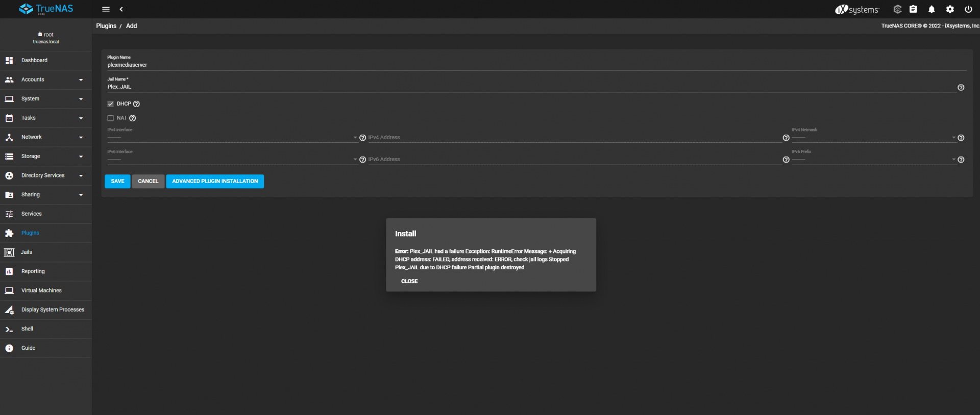Expand the Tasks menu arrow
The image size is (980, 415).
[x=81, y=118]
